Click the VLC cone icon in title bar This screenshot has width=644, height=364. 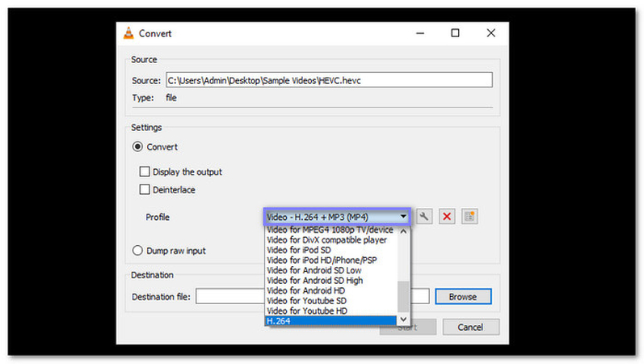(x=128, y=33)
